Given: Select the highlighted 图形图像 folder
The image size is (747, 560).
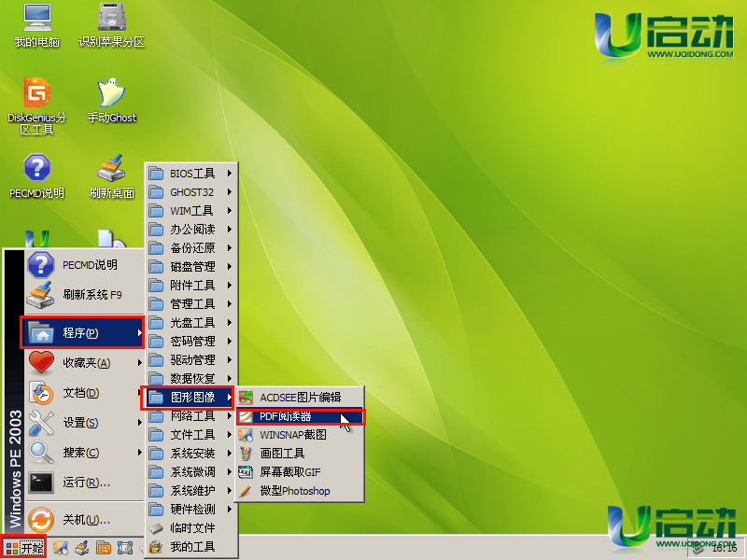Looking at the screenshot, I should tap(189, 398).
